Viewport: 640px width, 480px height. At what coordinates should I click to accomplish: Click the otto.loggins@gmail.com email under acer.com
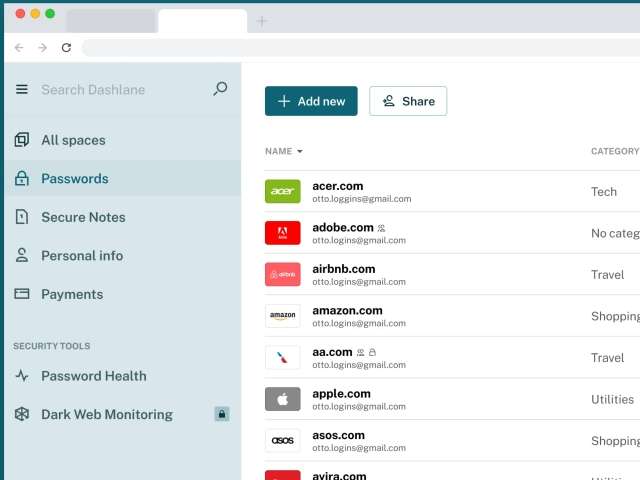pyautogui.click(x=362, y=199)
